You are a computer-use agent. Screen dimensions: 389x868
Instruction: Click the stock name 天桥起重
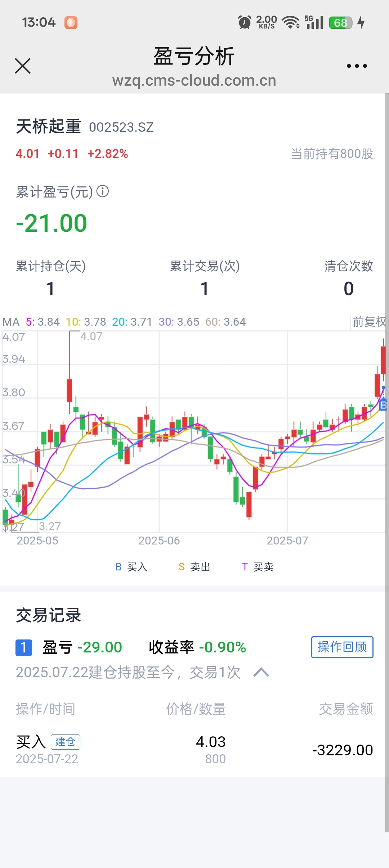click(48, 127)
